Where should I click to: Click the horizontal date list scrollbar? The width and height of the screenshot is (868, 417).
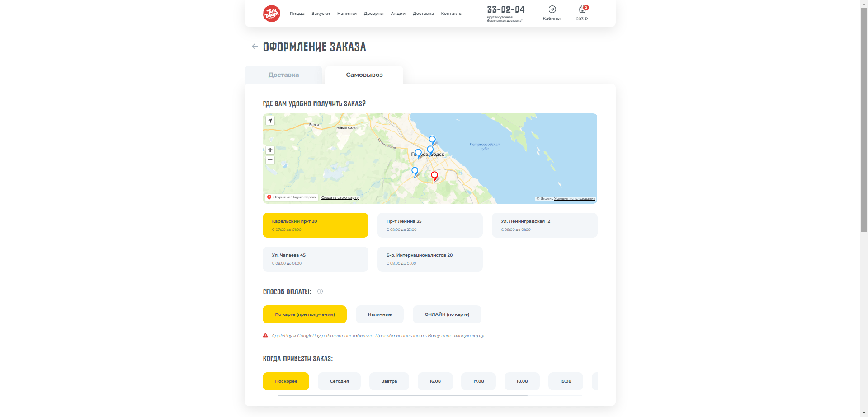[x=402, y=396]
